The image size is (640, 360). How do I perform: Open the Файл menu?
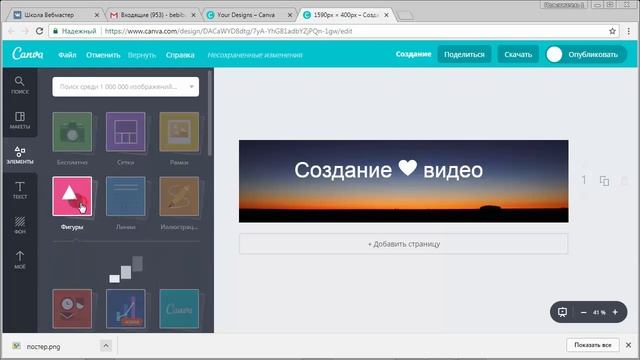tap(67, 55)
